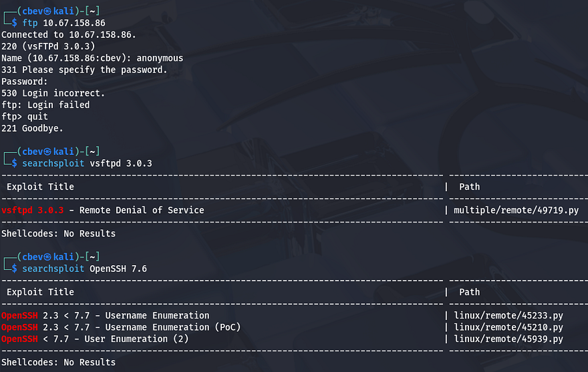Select the "220 (vsFTPd 3.0.3)" banner line
588x372 pixels.
click(48, 46)
